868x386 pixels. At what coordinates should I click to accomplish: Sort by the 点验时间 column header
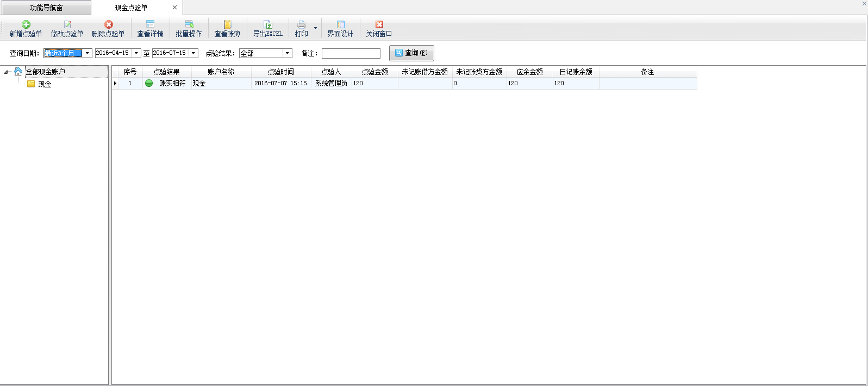coord(280,72)
